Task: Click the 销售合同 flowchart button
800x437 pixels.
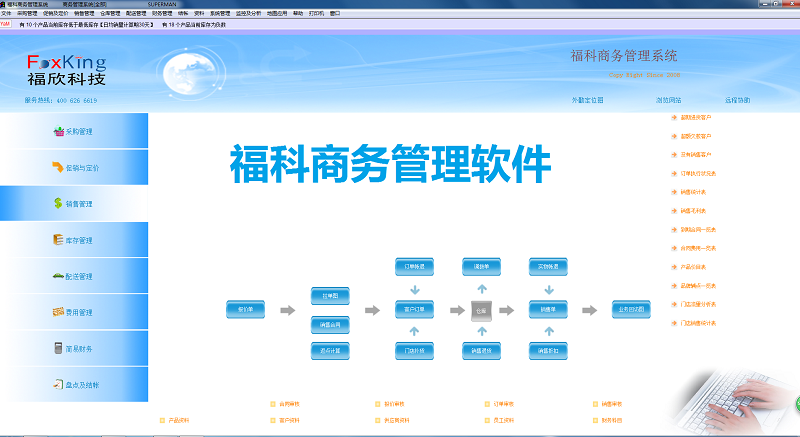Action: tap(330, 324)
